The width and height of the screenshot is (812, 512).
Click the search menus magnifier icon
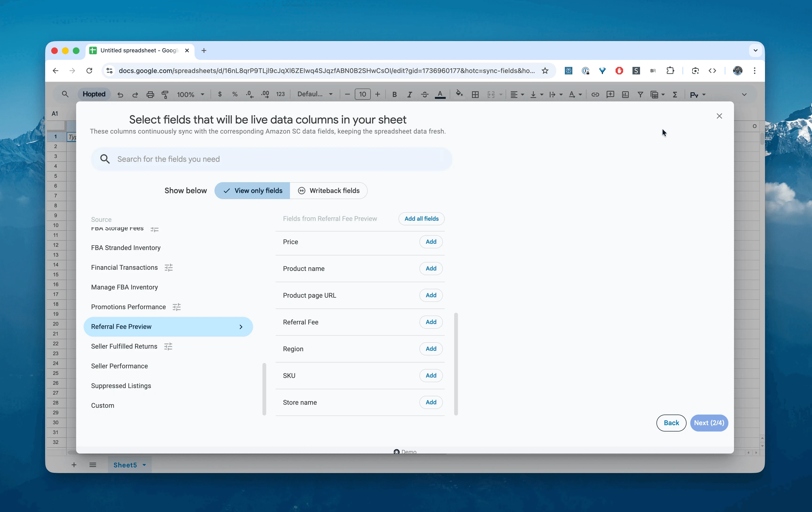(65, 94)
